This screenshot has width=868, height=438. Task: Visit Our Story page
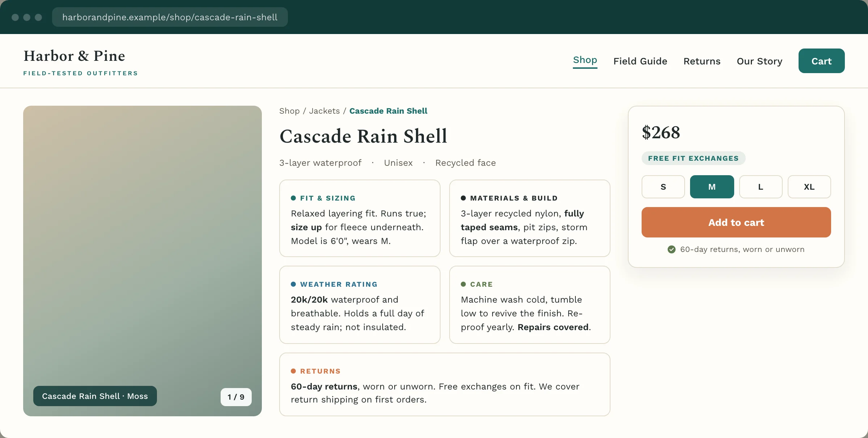[x=759, y=61]
